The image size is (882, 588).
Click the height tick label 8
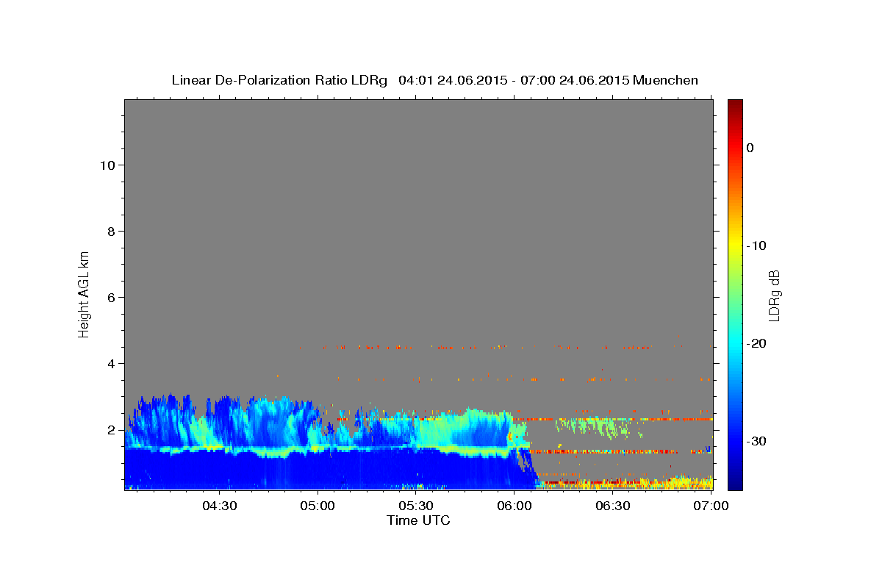112,231
